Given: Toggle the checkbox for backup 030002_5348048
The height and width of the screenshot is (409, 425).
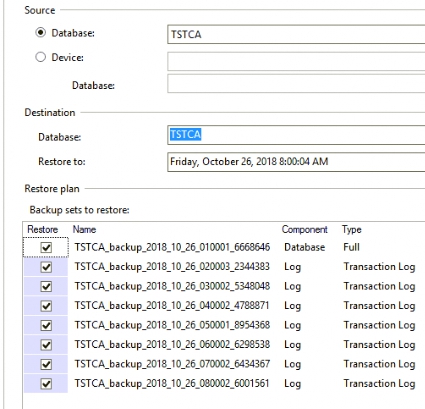Looking at the screenshot, I should click(46, 286).
